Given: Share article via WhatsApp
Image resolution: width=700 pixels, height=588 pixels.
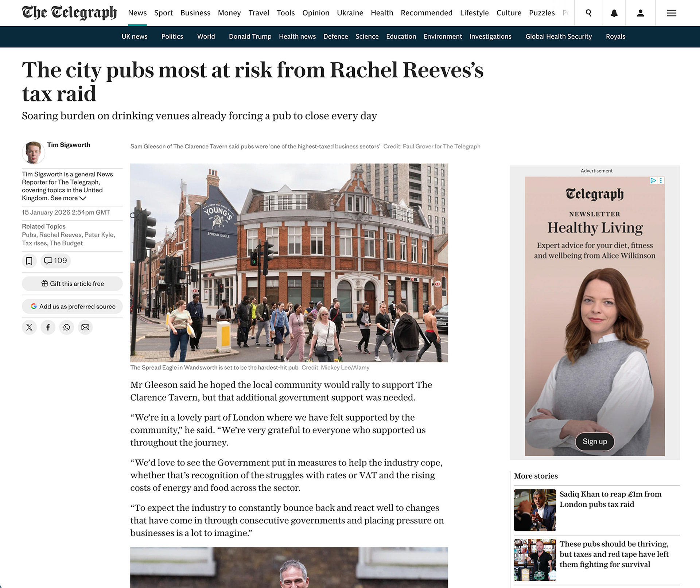Looking at the screenshot, I should coord(66,327).
